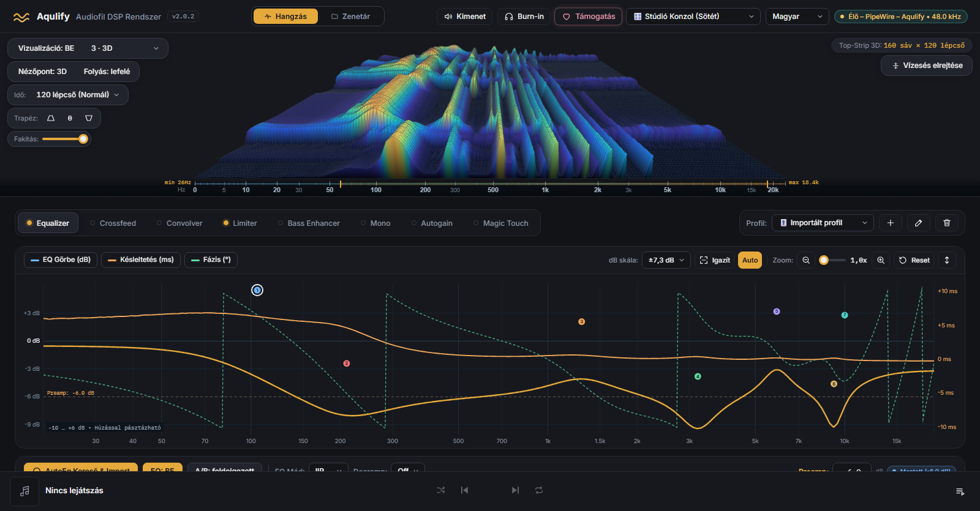980x511 pixels.
Task: Select EQ band node 2
Action: click(x=347, y=364)
